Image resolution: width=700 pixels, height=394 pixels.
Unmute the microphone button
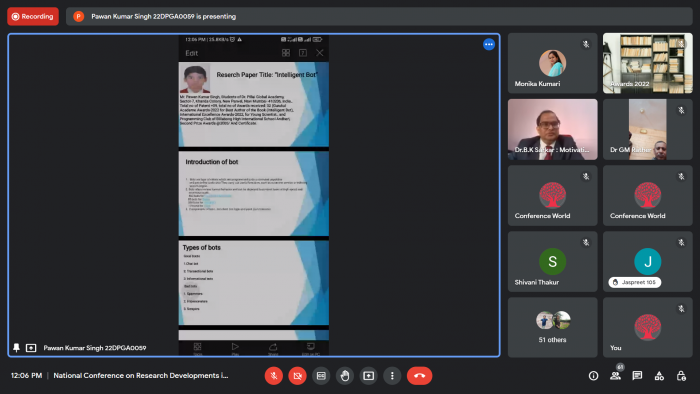point(274,376)
